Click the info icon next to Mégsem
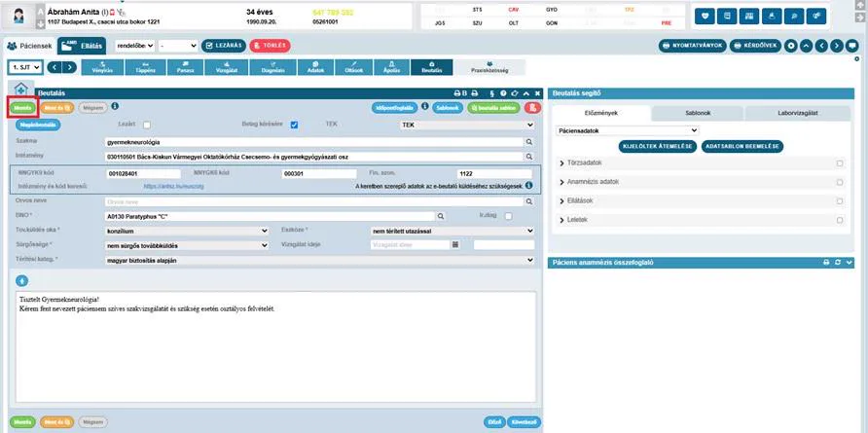 [115, 106]
